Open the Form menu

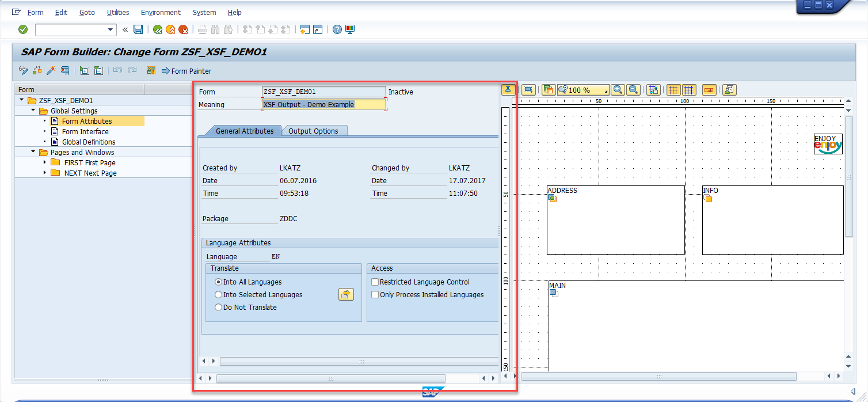(x=36, y=12)
